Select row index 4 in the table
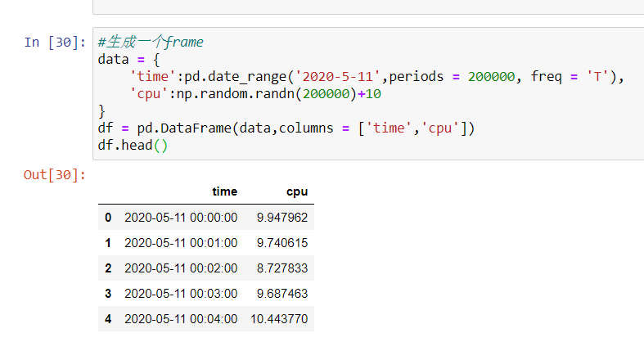The height and width of the screenshot is (342, 644). click(x=108, y=318)
